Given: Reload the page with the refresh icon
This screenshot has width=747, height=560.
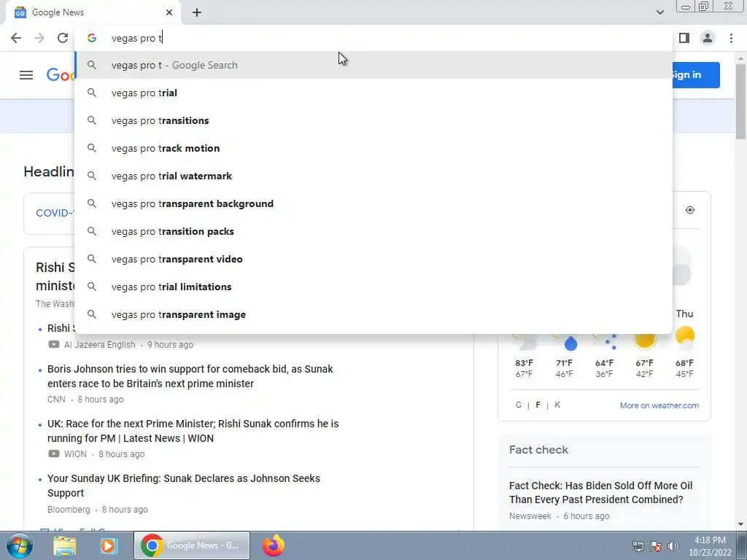Looking at the screenshot, I should pyautogui.click(x=63, y=38).
